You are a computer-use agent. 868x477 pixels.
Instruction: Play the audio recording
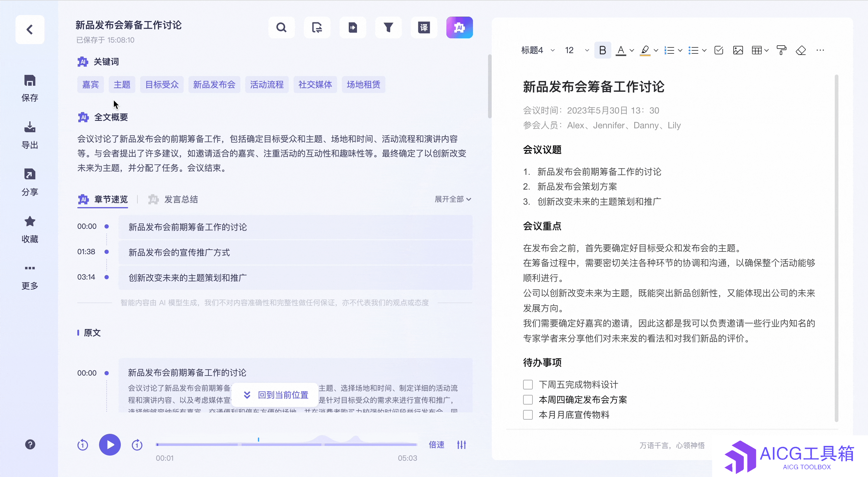(110, 445)
